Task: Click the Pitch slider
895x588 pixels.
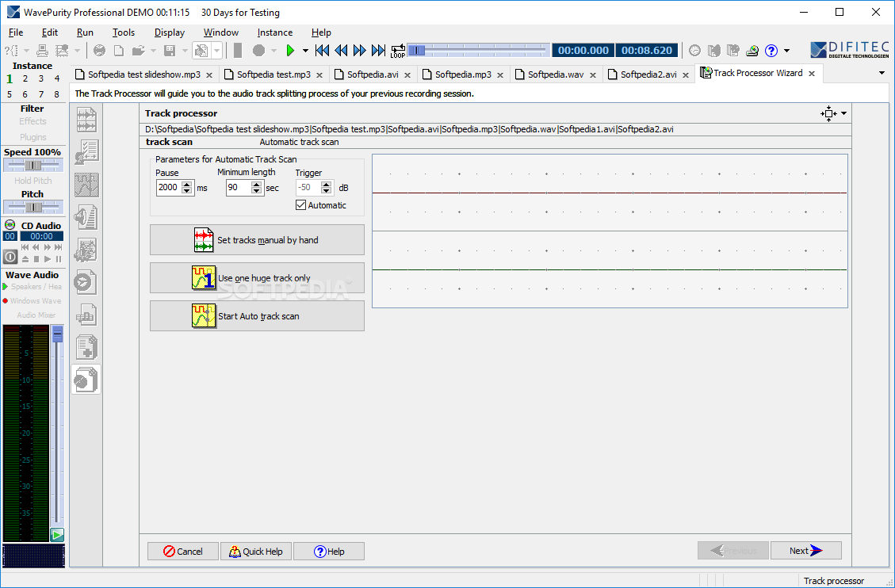Action: coord(33,207)
